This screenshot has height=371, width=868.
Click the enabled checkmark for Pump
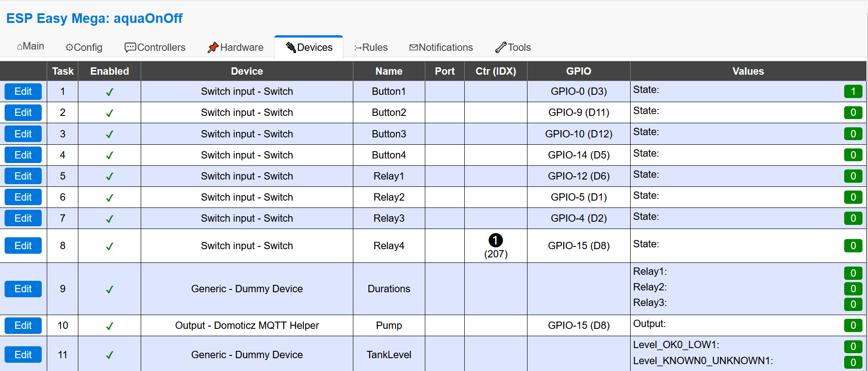[x=110, y=326]
